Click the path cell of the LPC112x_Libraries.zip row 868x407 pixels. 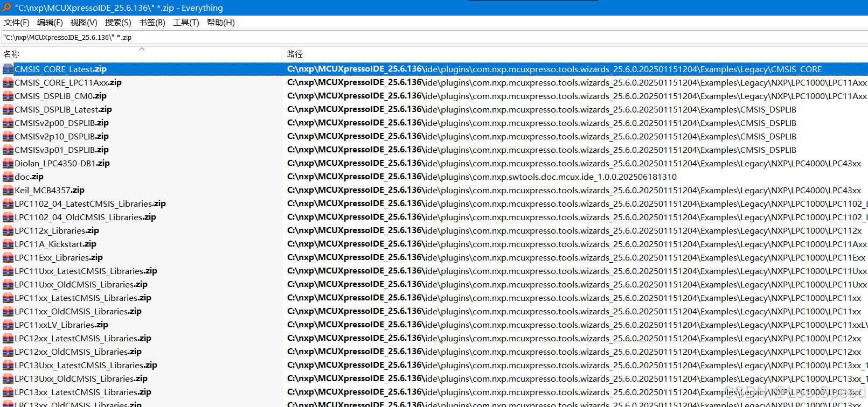point(575,231)
